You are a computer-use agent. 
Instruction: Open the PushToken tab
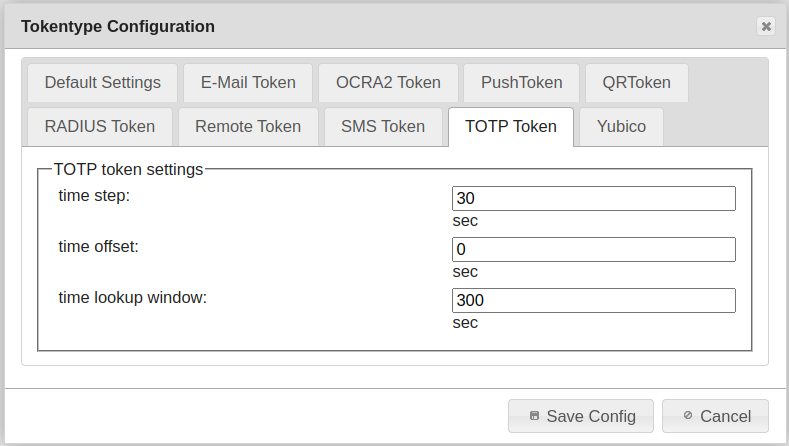(x=521, y=82)
